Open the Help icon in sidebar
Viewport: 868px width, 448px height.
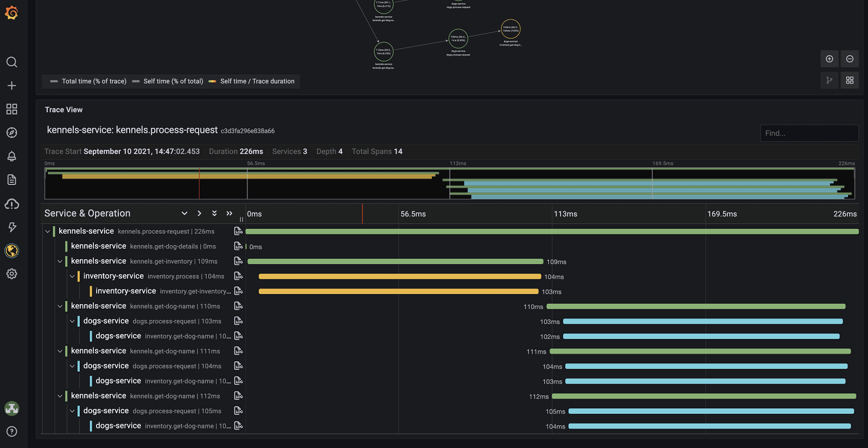coord(11,432)
